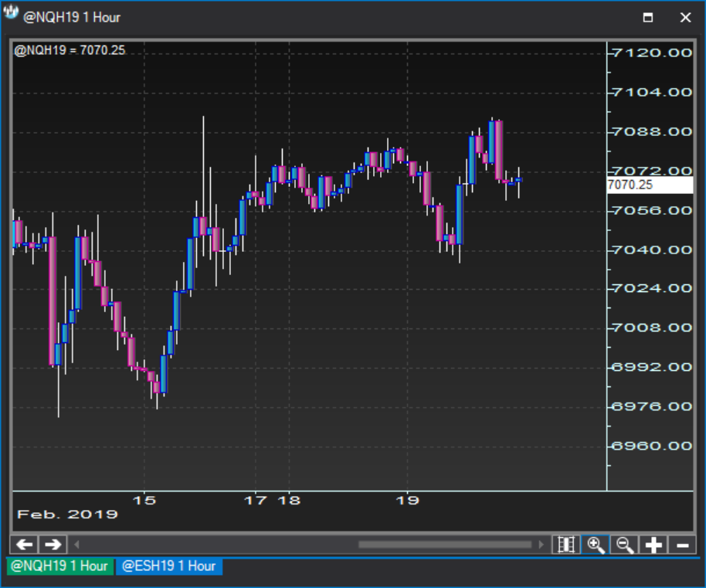Switch to the @NQH19 1 Hour tab

pos(60,566)
